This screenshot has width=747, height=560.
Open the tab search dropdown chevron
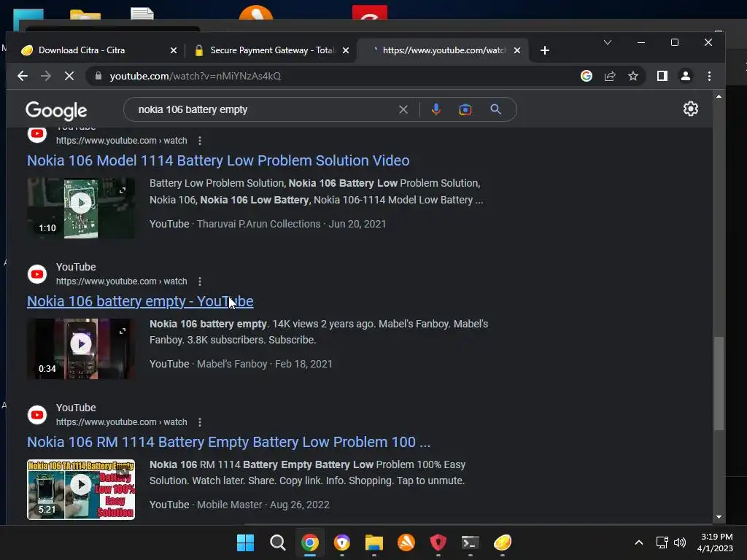point(608,42)
